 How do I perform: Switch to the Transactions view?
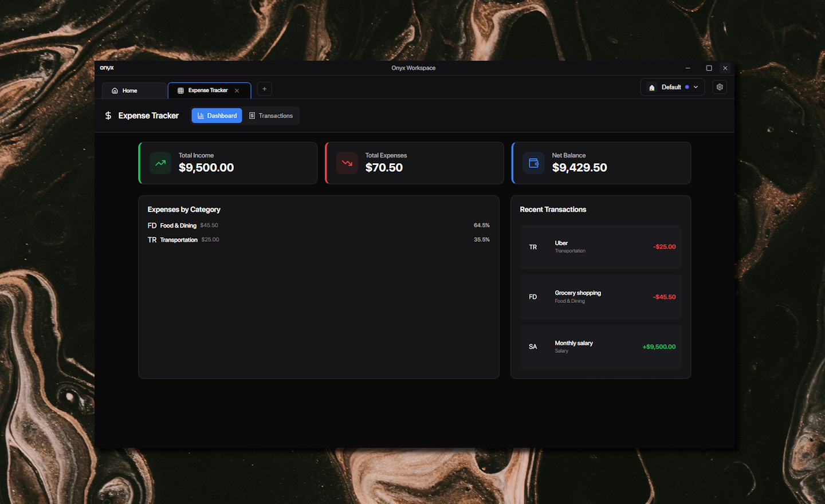click(x=270, y=116)
